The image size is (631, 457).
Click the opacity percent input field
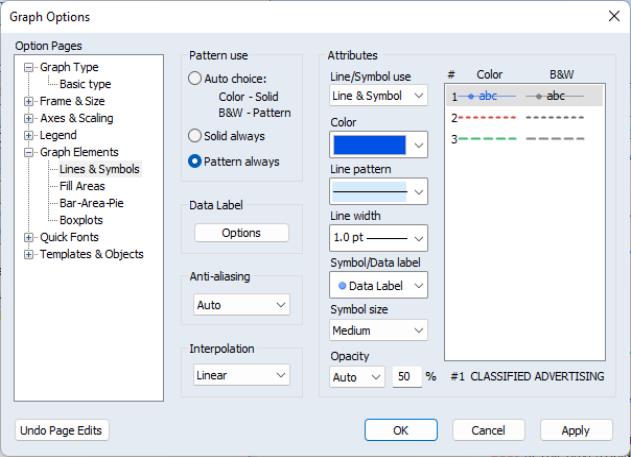(x=406, y=377)
